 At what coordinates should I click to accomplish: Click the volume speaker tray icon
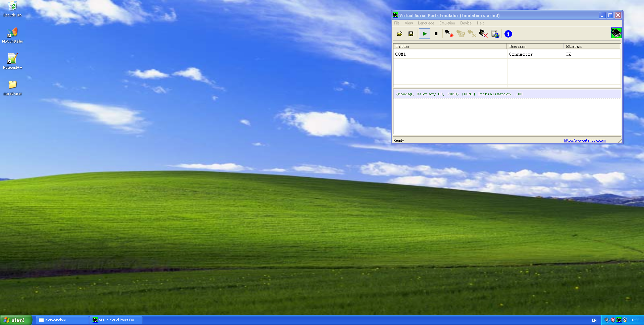[606, 320]
